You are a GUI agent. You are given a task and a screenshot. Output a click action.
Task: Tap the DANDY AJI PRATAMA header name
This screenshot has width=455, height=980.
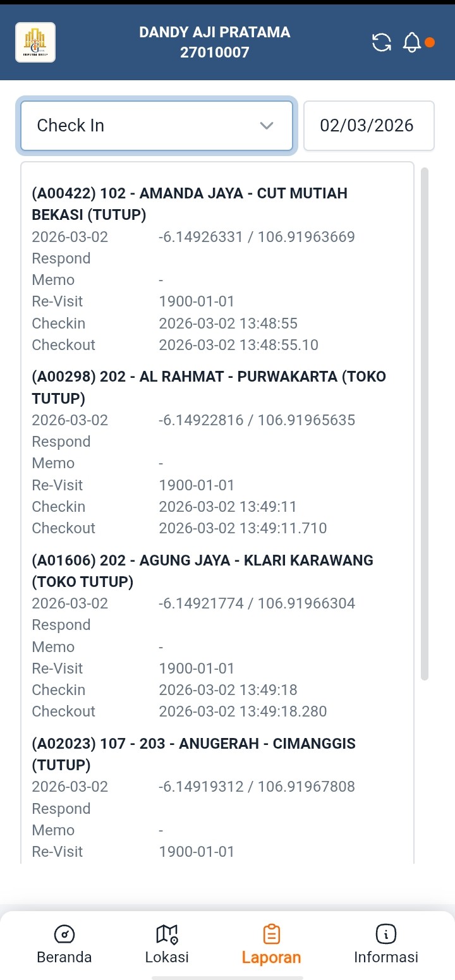pyautogui.click(x=215, y=32)
